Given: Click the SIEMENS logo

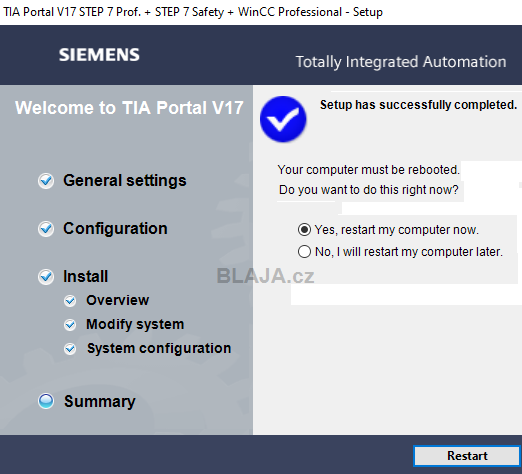Looking at the screenshot, I should pyautogui.click(x=99, y=55).
